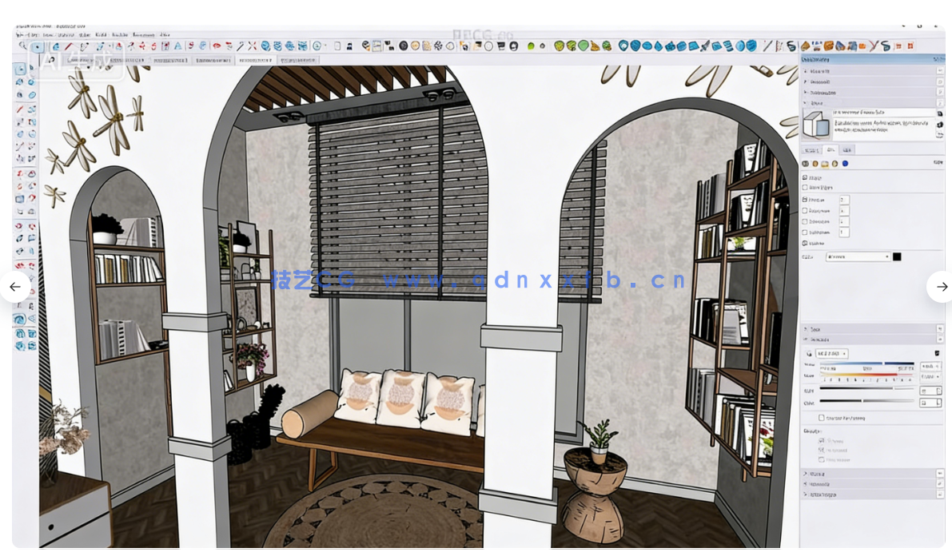Click the black edge color swatch
Screen dimensions: 952x560
[897, 256]
